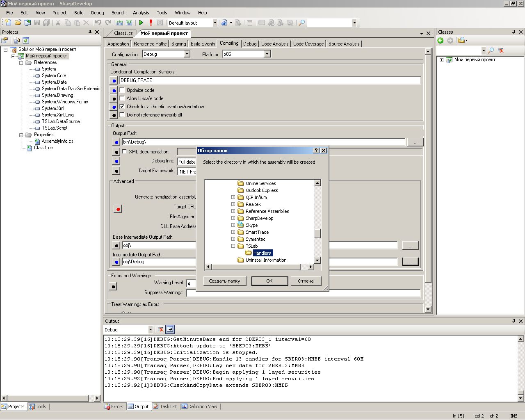Open the Platform dropdown showing x86
This screenshot has height=420, width=525.
click(x=267, y=54)
